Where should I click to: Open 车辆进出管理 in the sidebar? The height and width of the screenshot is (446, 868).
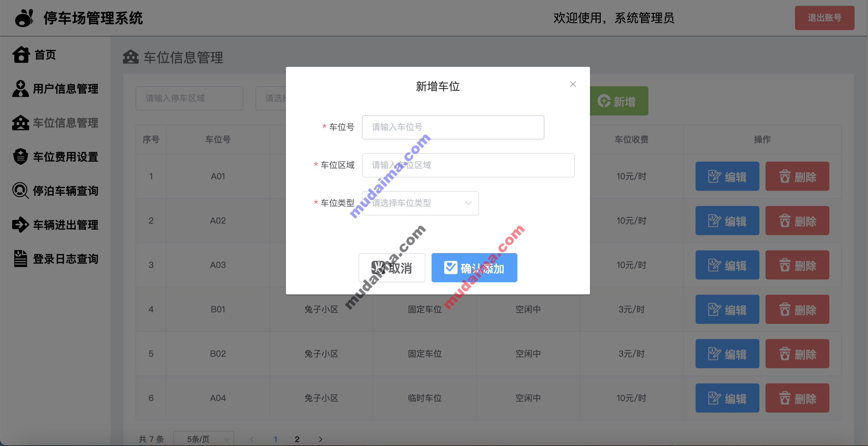tap(55, 225)
